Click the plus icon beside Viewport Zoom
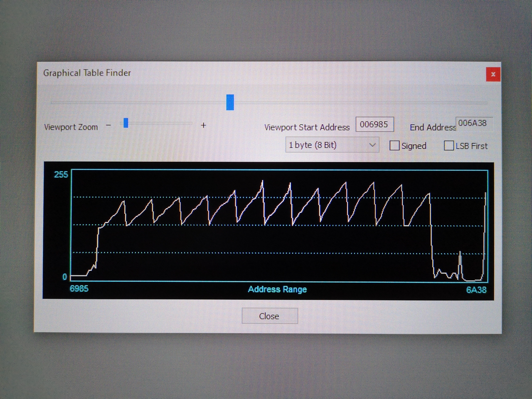Image resolution: width=532 pixels, height=399 pixels. click(x=203, y=125)
